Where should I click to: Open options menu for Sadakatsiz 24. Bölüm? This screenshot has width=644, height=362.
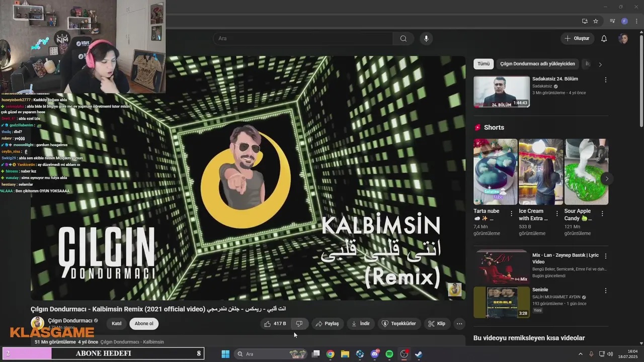(x=606, y=80)
